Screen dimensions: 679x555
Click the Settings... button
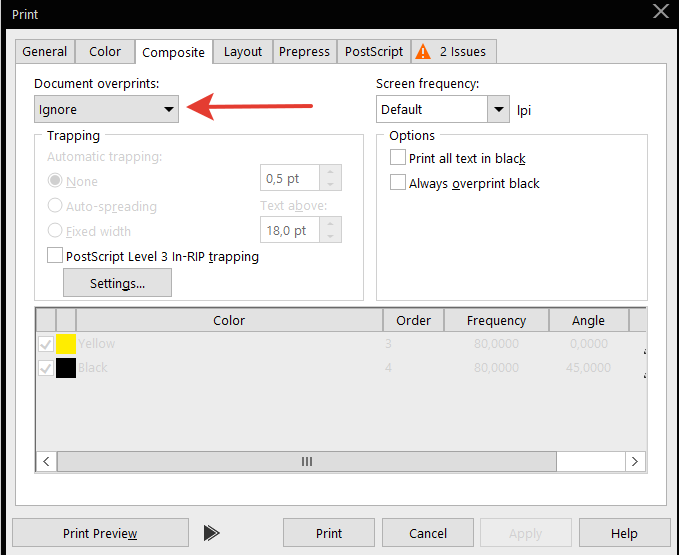point(117,283)
